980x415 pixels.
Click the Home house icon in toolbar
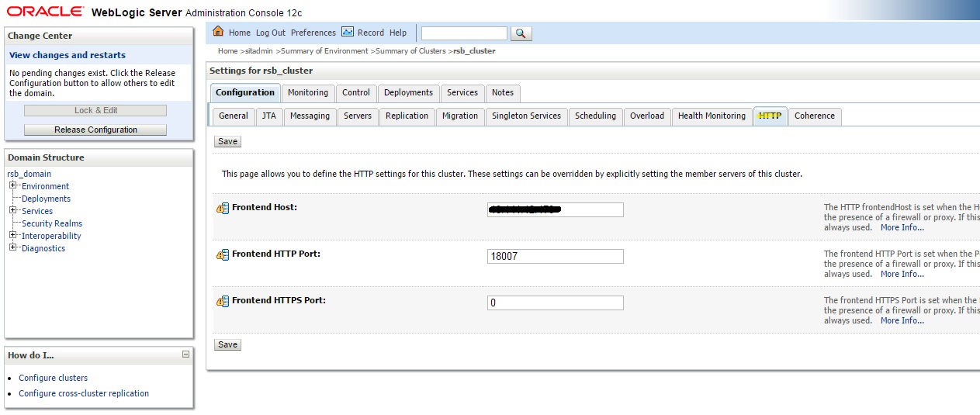218,32
